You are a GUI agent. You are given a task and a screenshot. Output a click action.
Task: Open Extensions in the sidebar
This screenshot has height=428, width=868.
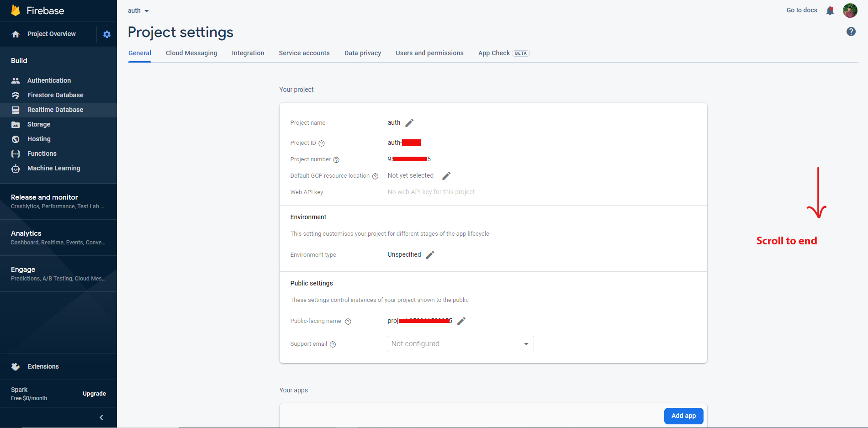click(43, 366)
